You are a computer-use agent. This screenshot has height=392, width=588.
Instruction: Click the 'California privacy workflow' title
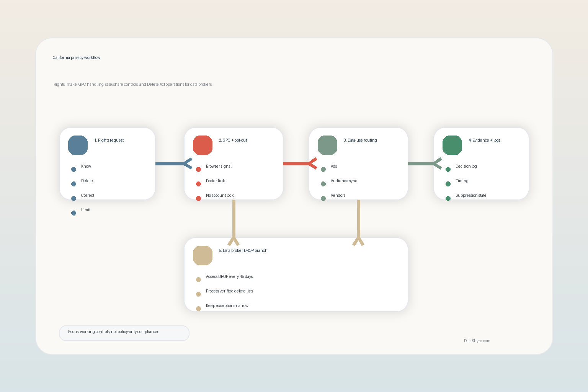click(77, 57)
